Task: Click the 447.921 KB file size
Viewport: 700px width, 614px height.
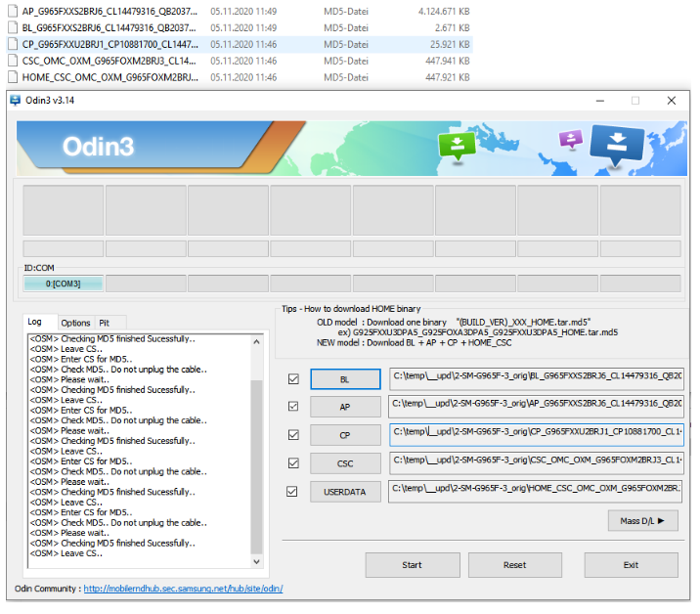Action: (x=448, y=77)
